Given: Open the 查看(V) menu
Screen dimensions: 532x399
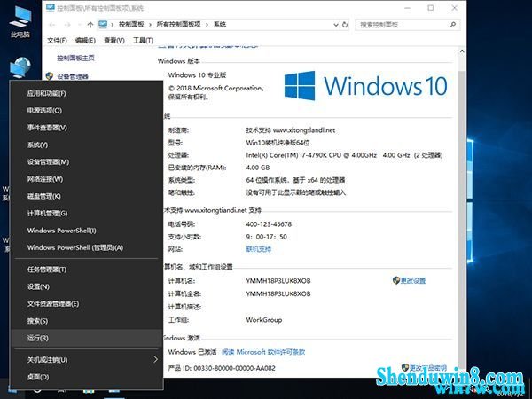Looking at the screenshot, I should 114,41.
